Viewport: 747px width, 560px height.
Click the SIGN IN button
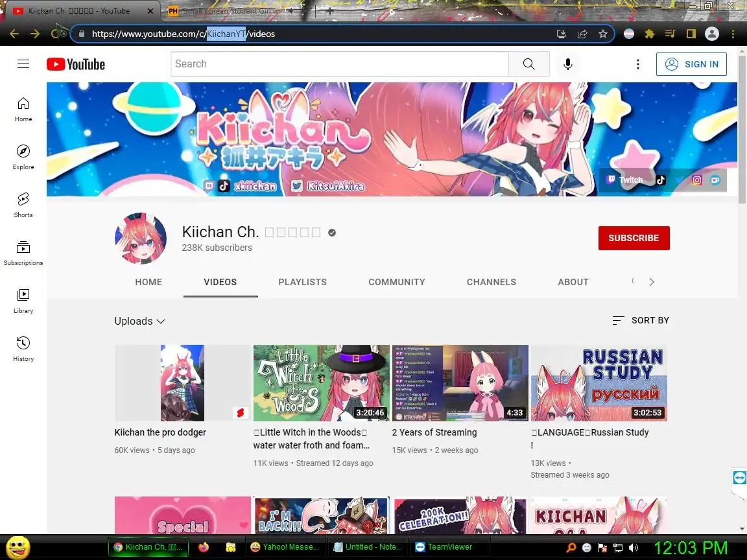(691, 64)
